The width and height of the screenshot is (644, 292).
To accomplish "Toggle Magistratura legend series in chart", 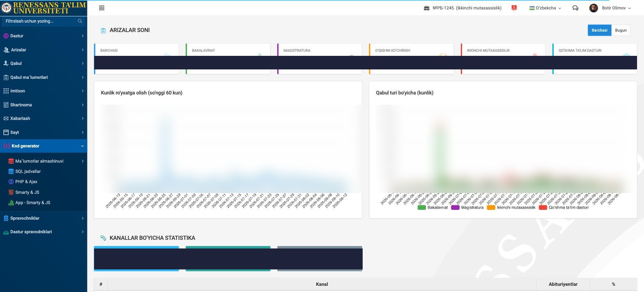I will point(467,207).
